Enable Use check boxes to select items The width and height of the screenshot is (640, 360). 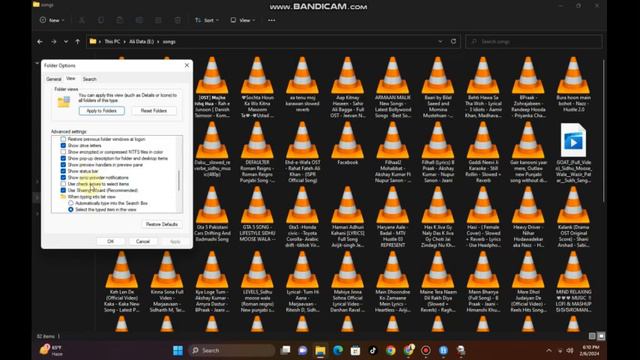63,184
